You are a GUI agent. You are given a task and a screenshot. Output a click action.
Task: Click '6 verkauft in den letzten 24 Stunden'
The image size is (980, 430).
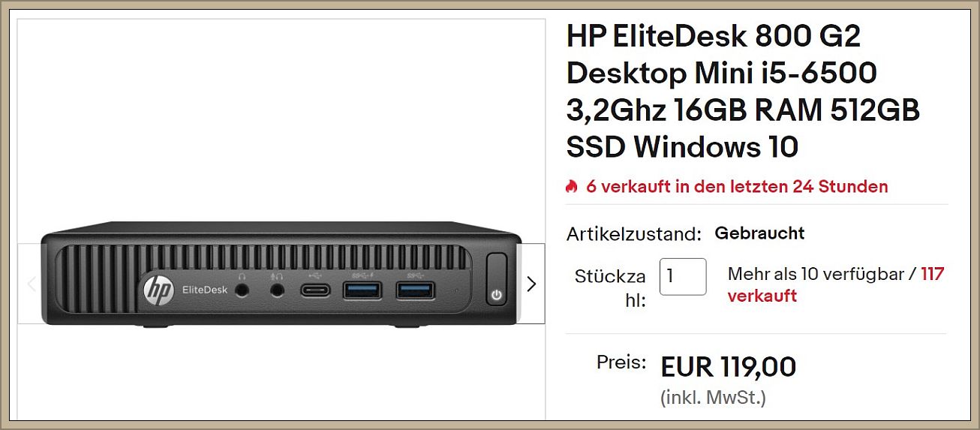point(737,186)
